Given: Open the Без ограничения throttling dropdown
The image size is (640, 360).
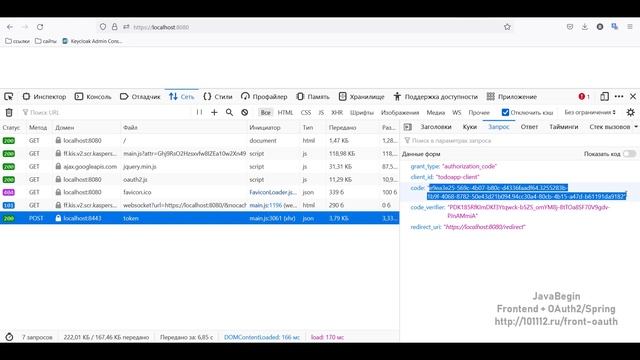Looking at the screenshot, I should (x=590, y=112).
